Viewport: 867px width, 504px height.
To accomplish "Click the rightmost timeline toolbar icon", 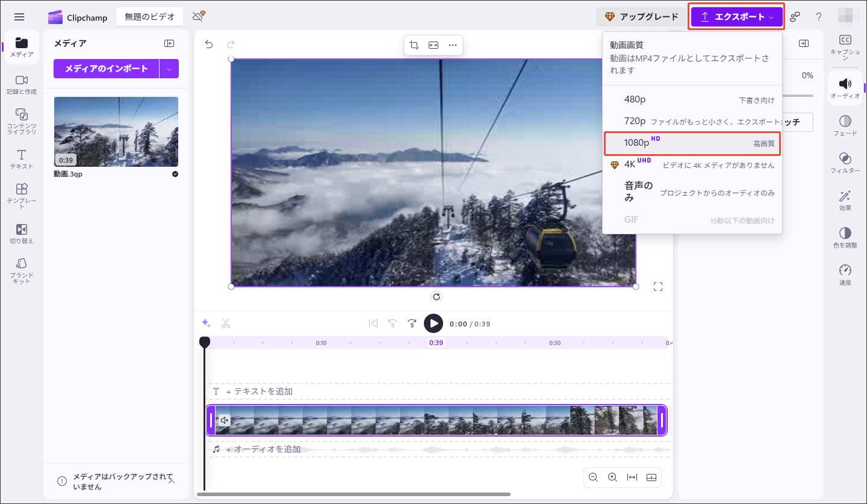I will click(x=651, y=478).
